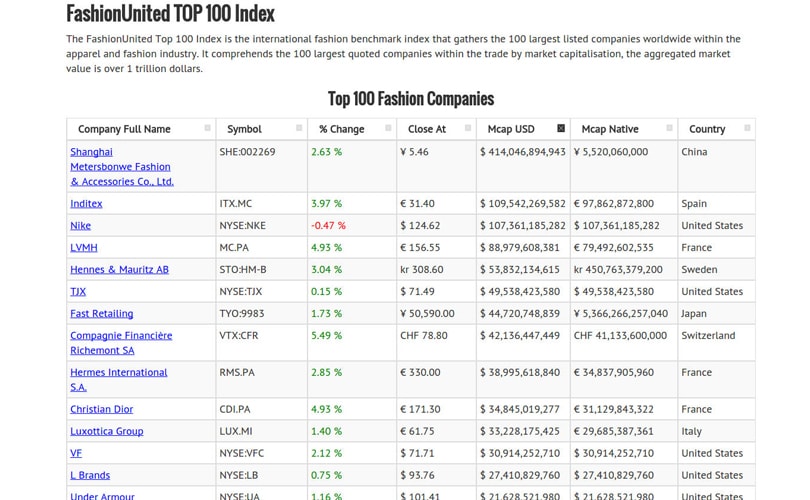Open Compagnie Financière Richemont SA link
Image resolution: width=810 pixels, height=500 pixels.
(121, 336)
